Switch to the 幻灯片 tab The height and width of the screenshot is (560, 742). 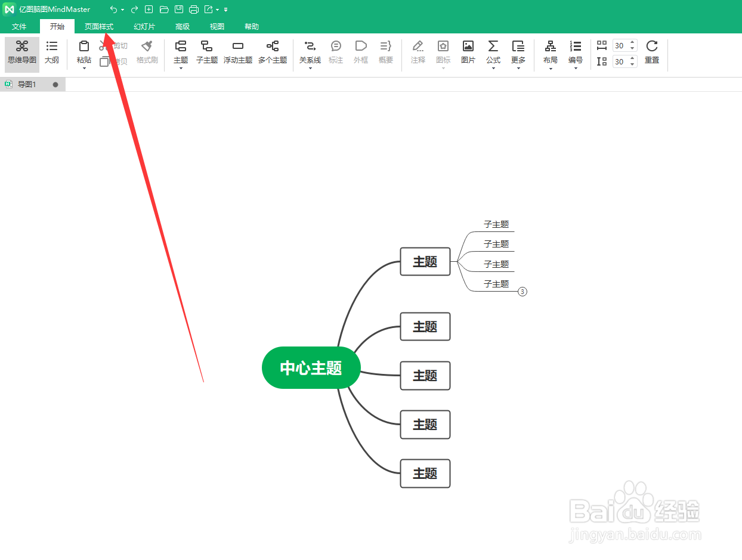pyautogui.click(x=144, y=27)
